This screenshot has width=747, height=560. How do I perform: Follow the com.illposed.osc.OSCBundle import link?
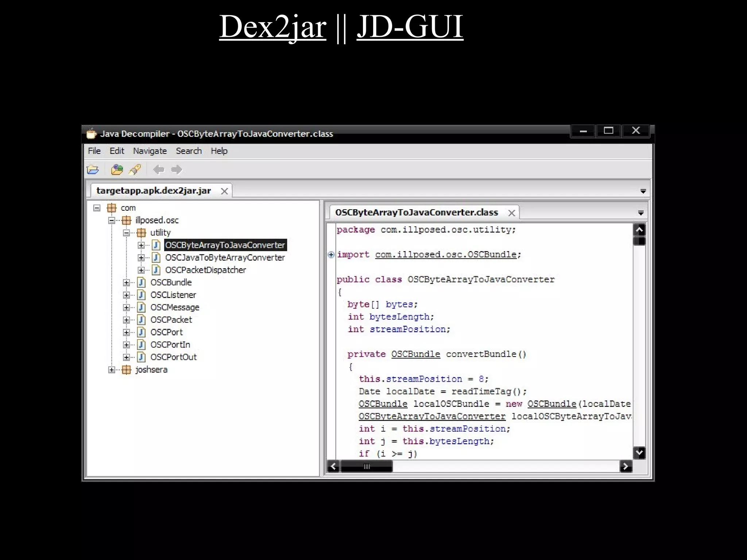[x=446, y=254]
